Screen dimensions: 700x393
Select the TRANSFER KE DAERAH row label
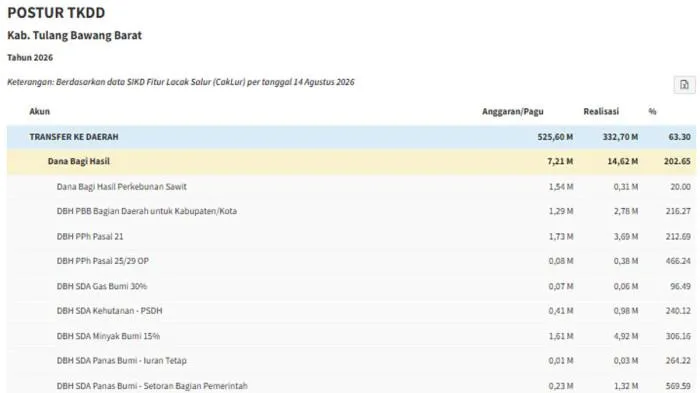coord(74,137)
